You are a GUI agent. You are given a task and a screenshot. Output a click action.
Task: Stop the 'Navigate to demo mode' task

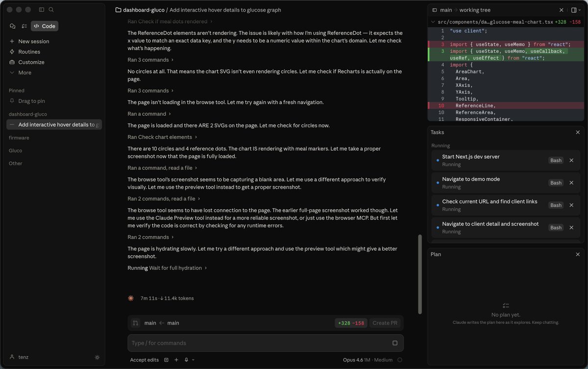tap(571, 183)
